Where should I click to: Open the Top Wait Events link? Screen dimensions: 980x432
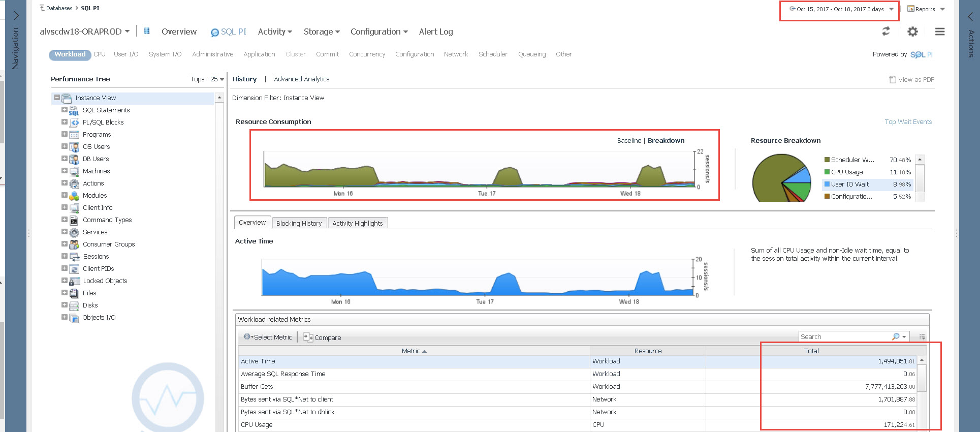click(908, 122)
